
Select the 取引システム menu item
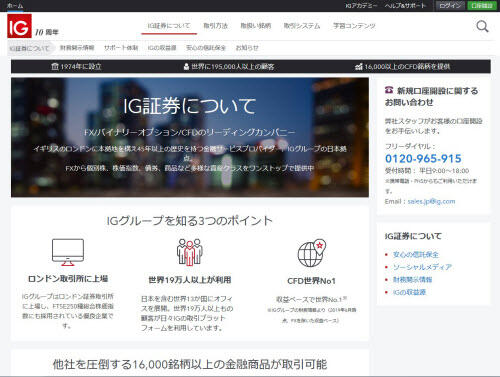302,26
